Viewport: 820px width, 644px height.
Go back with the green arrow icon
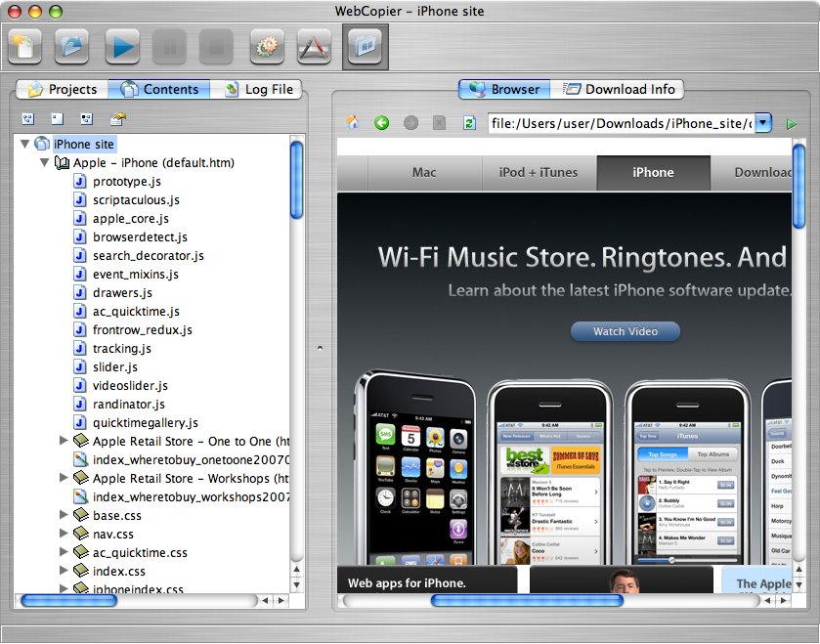click(x=382, y=123)
